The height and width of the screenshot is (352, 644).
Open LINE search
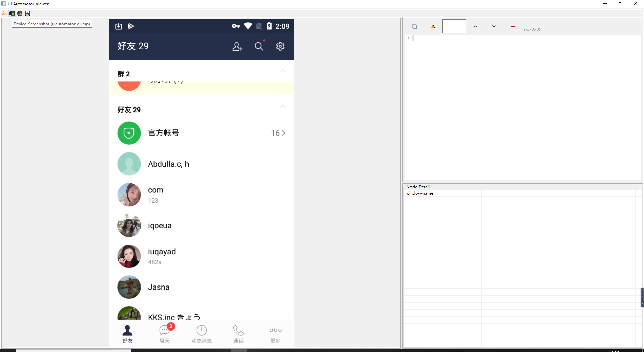(x=259, y=47)
